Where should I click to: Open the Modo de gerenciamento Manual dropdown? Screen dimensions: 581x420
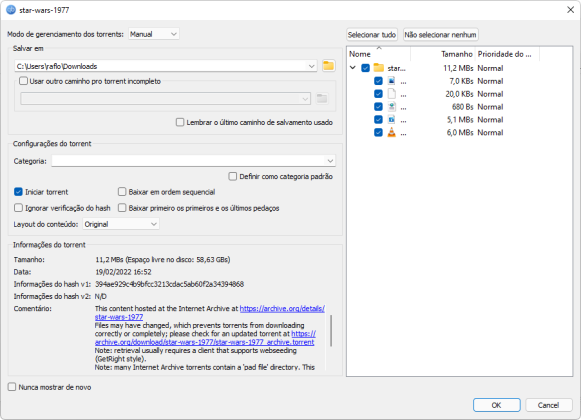point(154,34)
